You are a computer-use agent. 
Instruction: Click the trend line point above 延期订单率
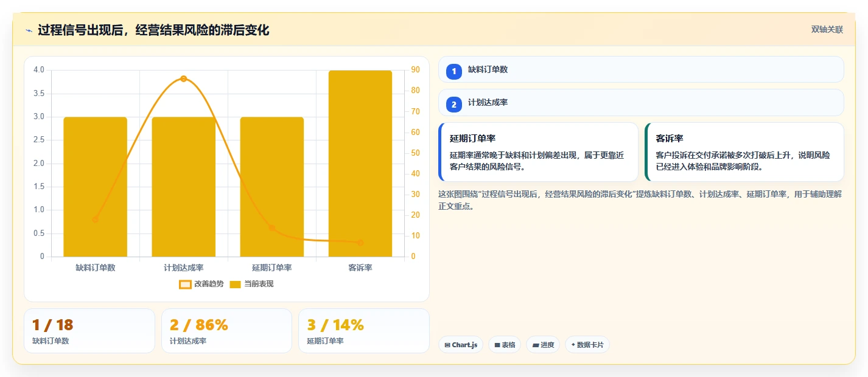[272, 228]
